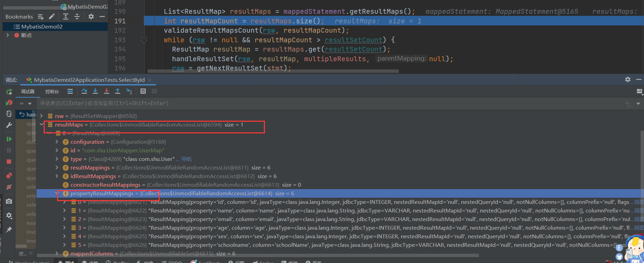This screenshot has height=263, width=644.
Task: Step into the method
Action: (95, 91)
